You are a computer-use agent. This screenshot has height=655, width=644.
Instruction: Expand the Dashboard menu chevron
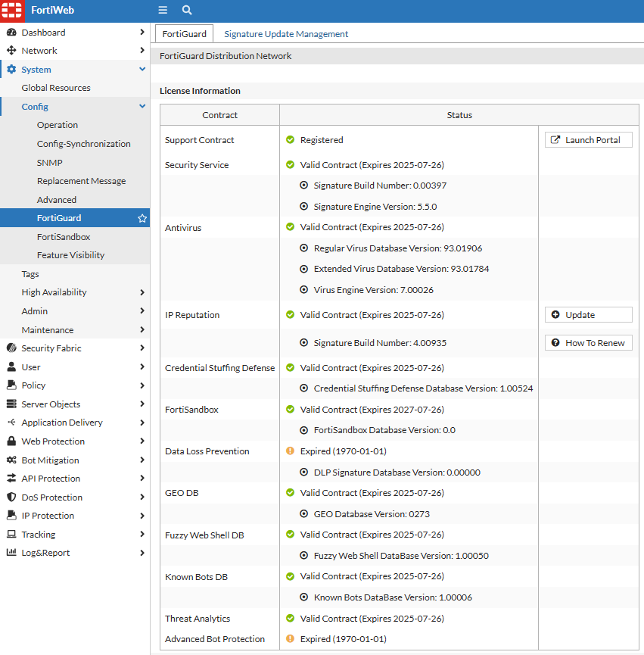(x=142, y=32)
